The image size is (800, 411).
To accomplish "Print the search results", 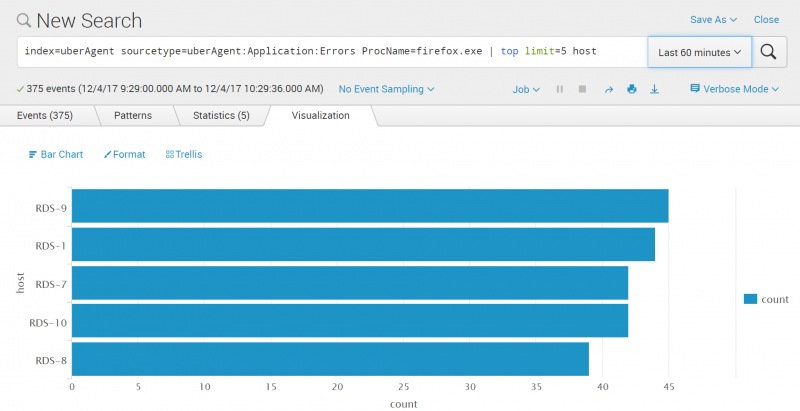I will [632, 89].
